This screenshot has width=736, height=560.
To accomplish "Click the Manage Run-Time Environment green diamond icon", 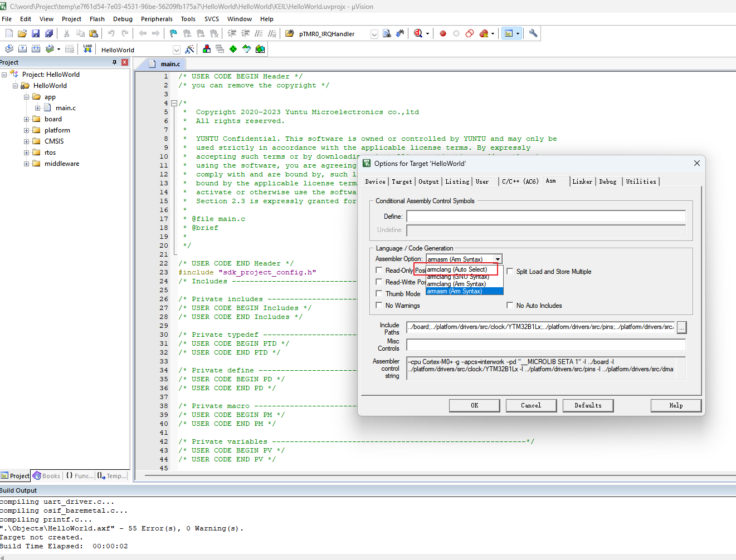I will [233, 49].
